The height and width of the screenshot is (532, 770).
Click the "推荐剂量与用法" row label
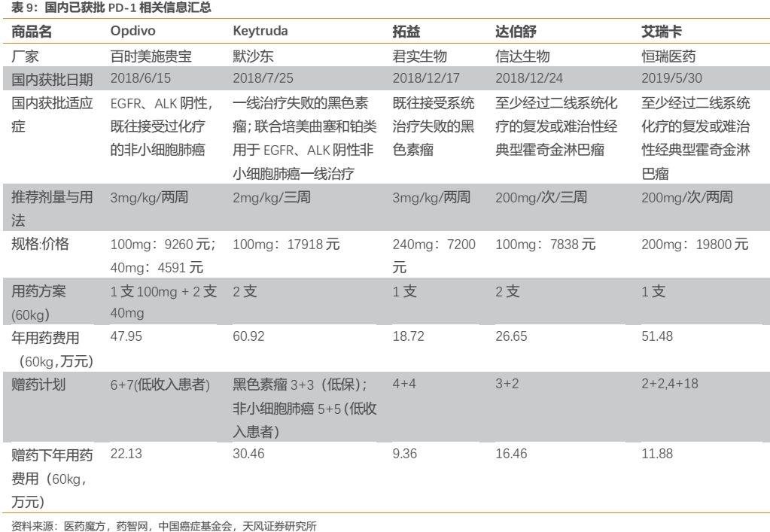coord(52,208)
